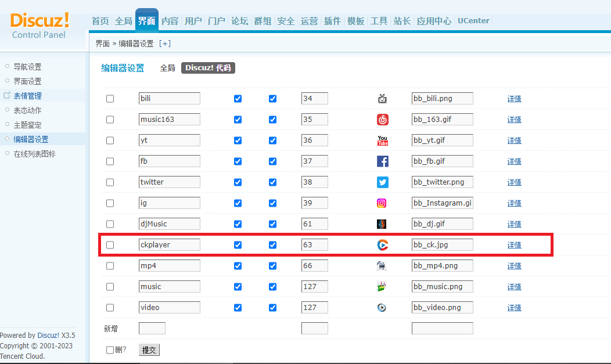Open the 论坛 top menu tab
Screen dimensions: 611x364
(x=239, y=21)
